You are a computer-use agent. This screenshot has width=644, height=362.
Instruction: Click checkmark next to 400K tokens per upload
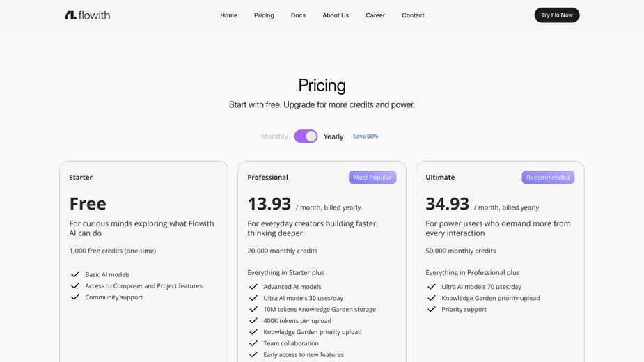point(253,320)
